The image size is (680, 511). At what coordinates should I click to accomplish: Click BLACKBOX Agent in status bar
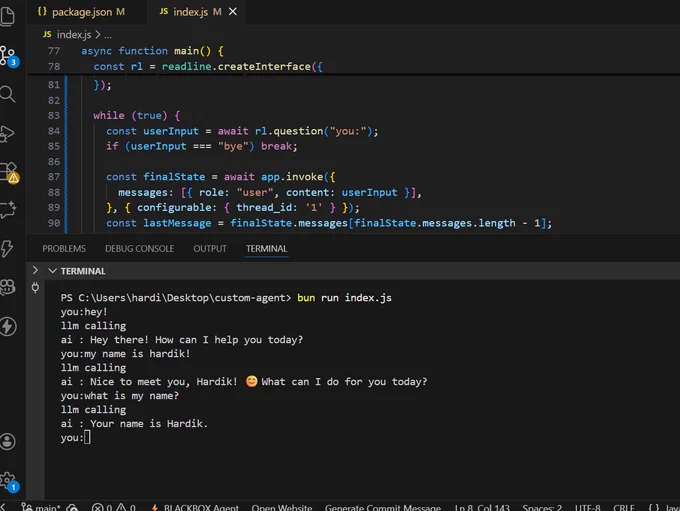[x=195, y=508]
